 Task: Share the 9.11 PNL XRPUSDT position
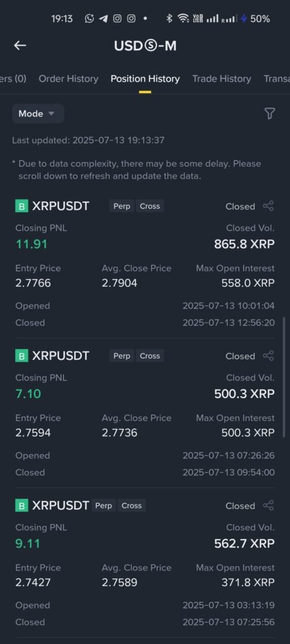pyautogui.click(x=268, y=506)
